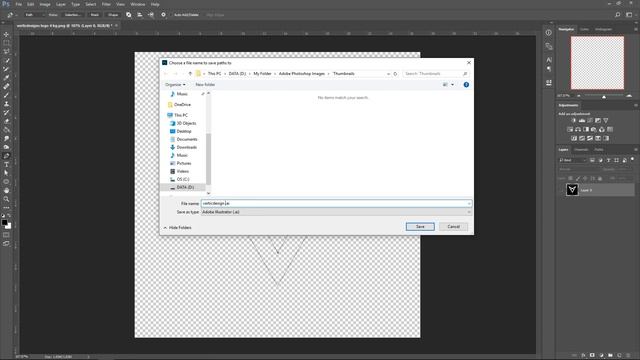
Task: Expand the address bar history dropdown
Action: [388, 73]
